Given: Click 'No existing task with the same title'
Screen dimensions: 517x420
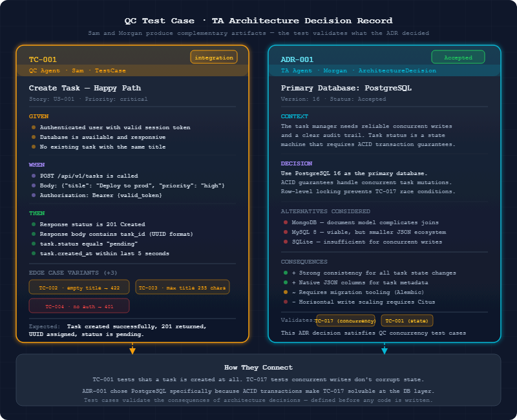Looking at the screenshot, I should [103, 147].
